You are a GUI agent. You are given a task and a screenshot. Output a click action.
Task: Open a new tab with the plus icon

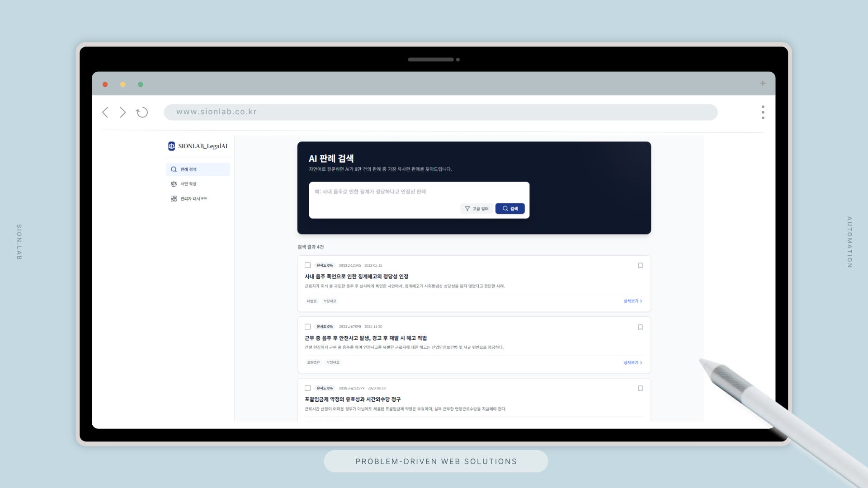point(763,84)
